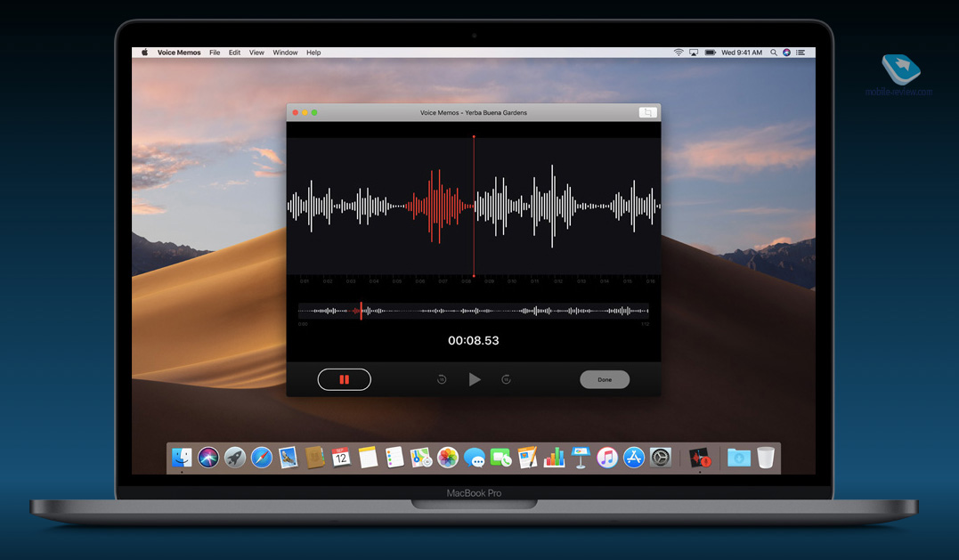The height and width of the screenshot is (560, 959).
Task: Click the Done button
Action: [x=605, y=379]
